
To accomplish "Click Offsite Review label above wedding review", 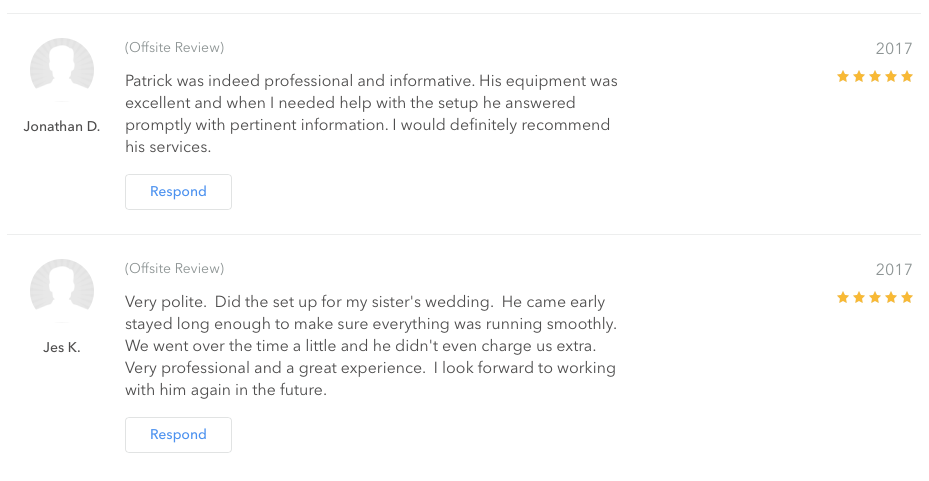I will 175,268.
